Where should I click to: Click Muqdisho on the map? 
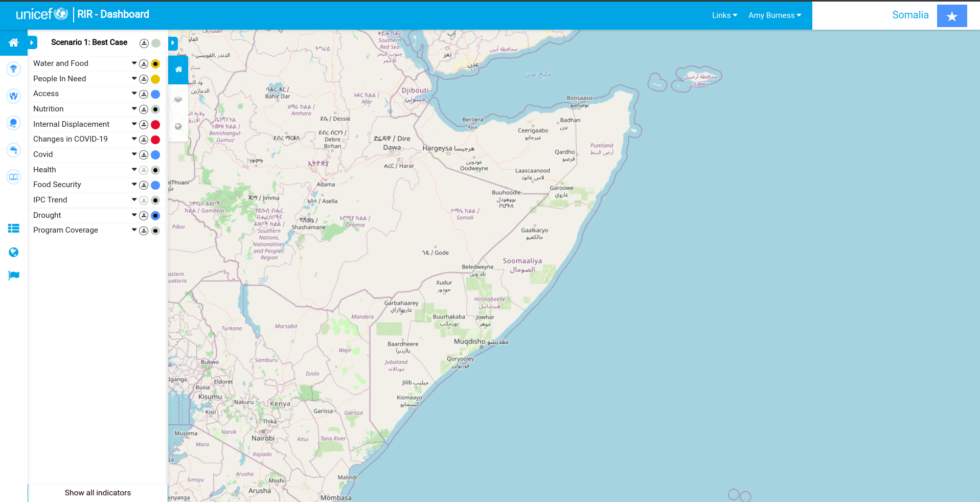(481, 341)
